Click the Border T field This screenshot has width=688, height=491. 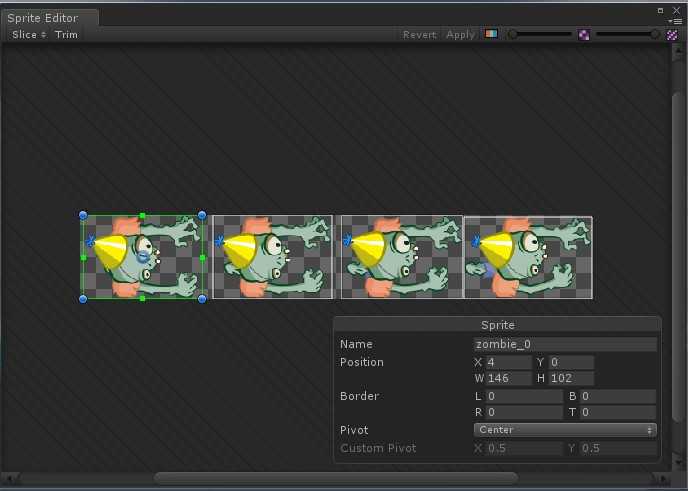click(618, 412)
